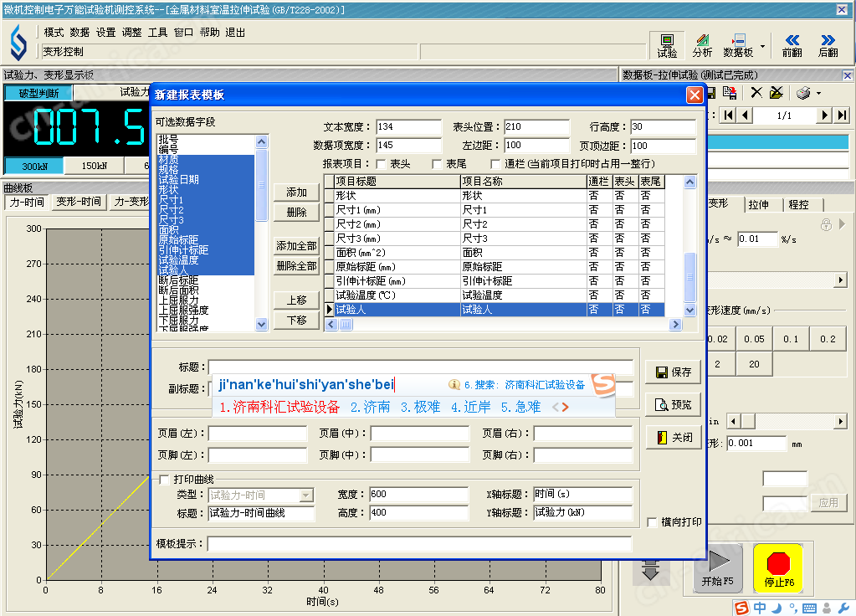Click the 预览 preview button
Screen dimensions: 856x616
[674, 405]
